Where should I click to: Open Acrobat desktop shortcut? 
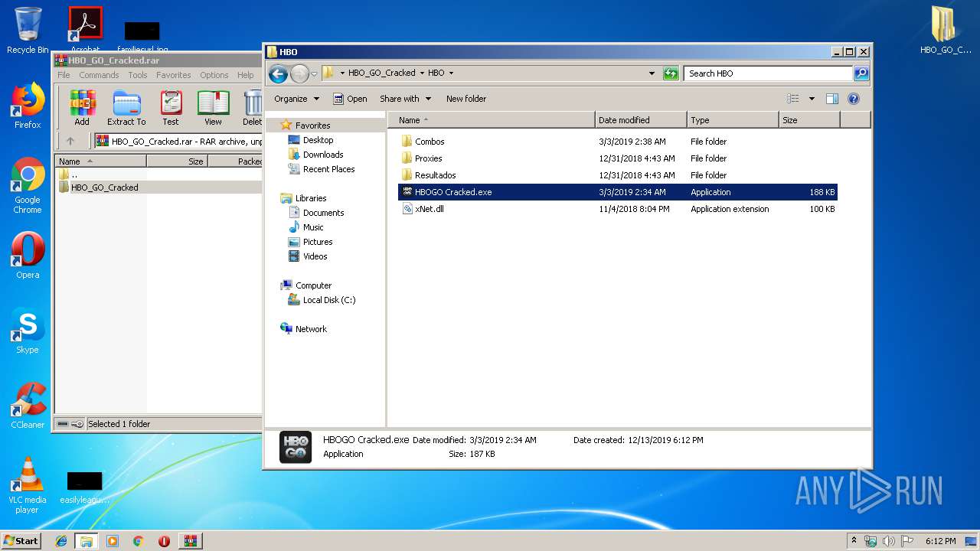pyautogui.click(x=85, y=31)
